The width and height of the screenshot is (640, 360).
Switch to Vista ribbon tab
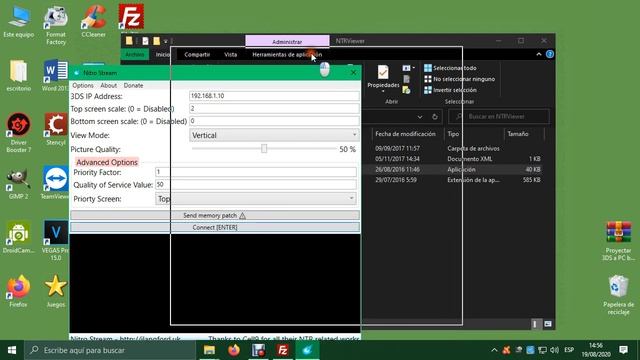tap(231, 54)
